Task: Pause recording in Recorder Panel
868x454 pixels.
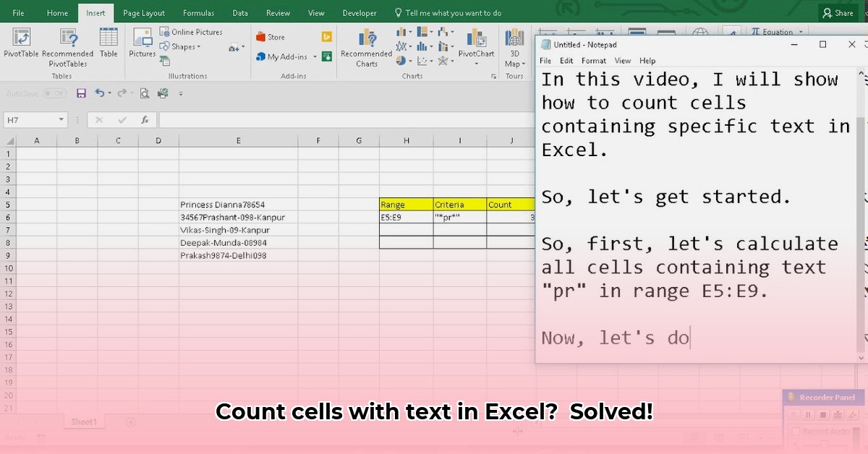Action: (x=808, y=415)
